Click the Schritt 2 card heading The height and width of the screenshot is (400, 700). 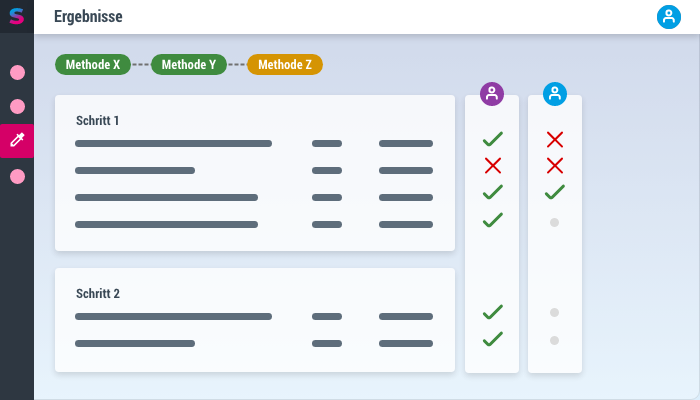tap(98, 294)
